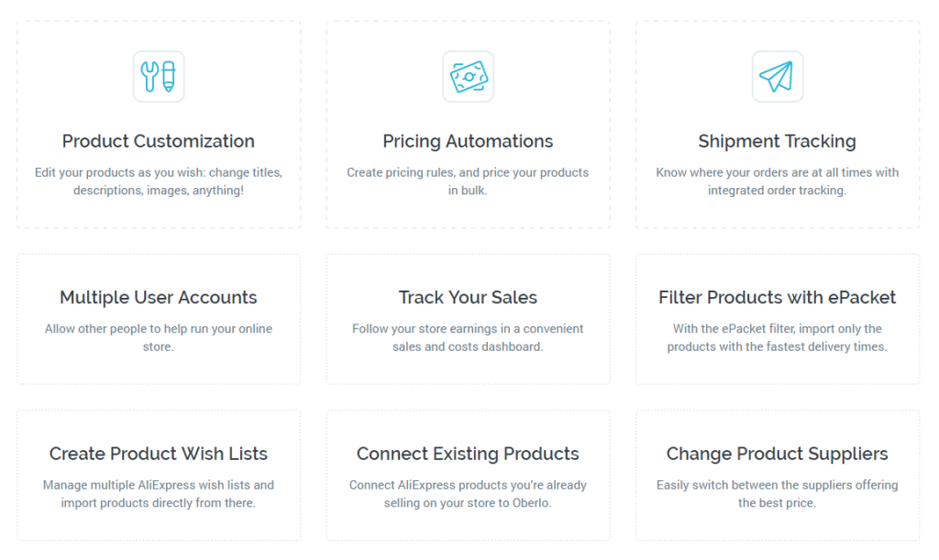This screenshot has width=939, height=560.
Task: Select the Pricing Automations heading
Action: pyautogui.click(x=468, y=141)
